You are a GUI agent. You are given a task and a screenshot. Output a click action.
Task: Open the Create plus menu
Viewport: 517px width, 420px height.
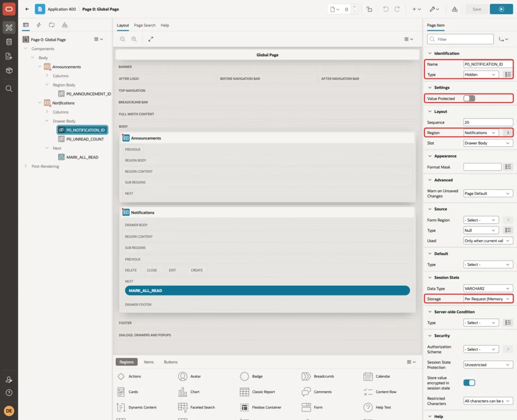[417, 9]
